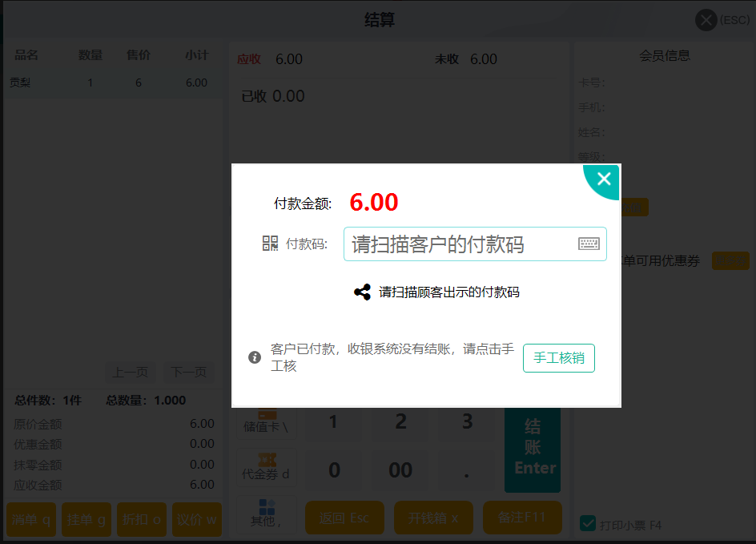Click the 已收 0.00 text
This screenshot has height=544, width=756.
coord(273,96)
